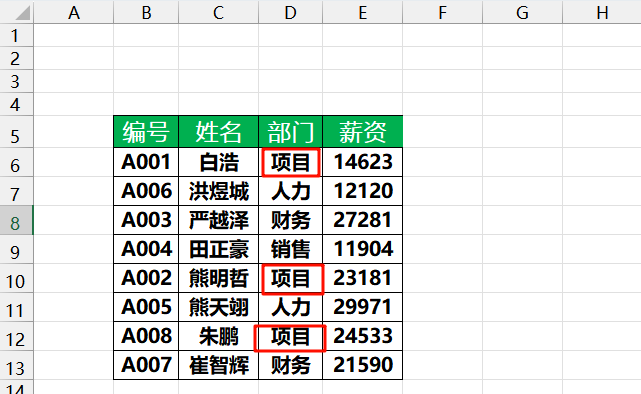Select 项目 cell in 熊明哲 row
Viewport: 641px width, 394px height.
pyautogui.click(x=290, y=278)
